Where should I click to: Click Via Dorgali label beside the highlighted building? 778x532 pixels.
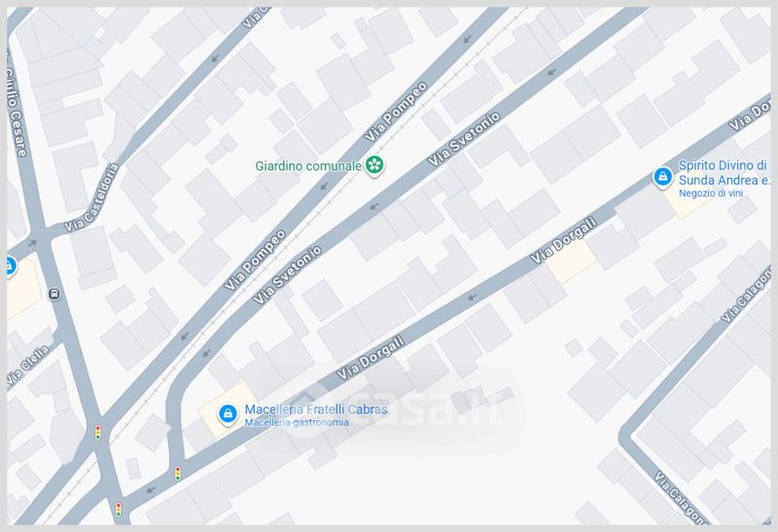(564, 240)
